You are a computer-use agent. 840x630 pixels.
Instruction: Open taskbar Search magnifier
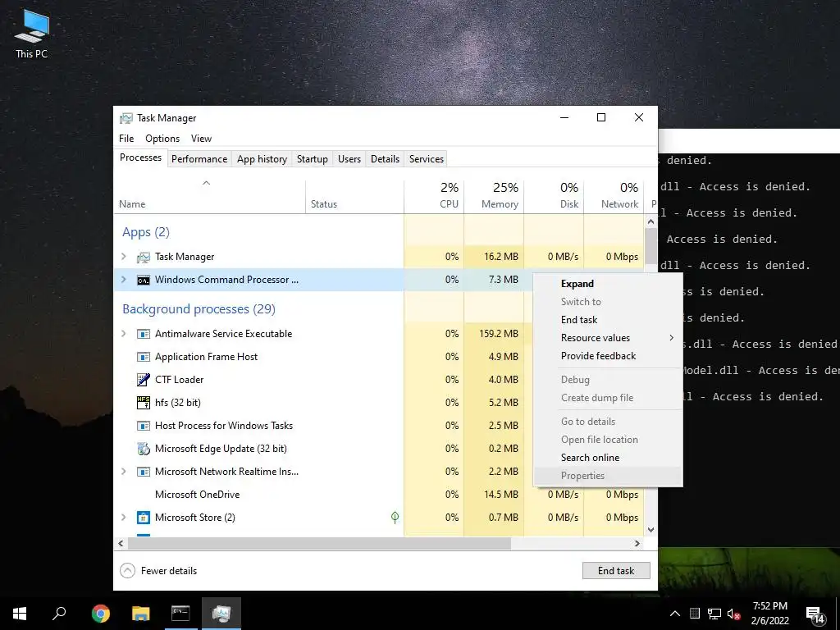(59, 614)
